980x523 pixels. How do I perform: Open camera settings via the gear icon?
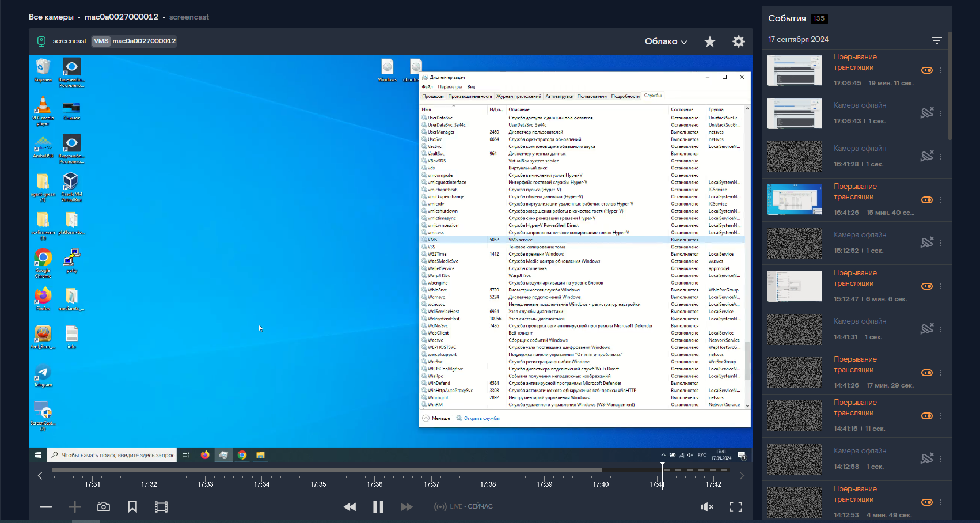coord(739,41)
